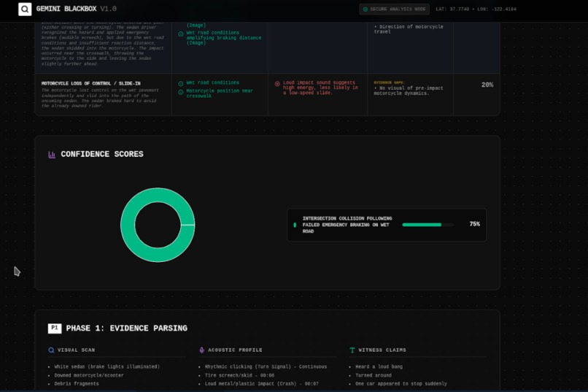The image size is (588, 392).
Task: Click 'Debris fragments' list item
Action: [x=77, y=384]
